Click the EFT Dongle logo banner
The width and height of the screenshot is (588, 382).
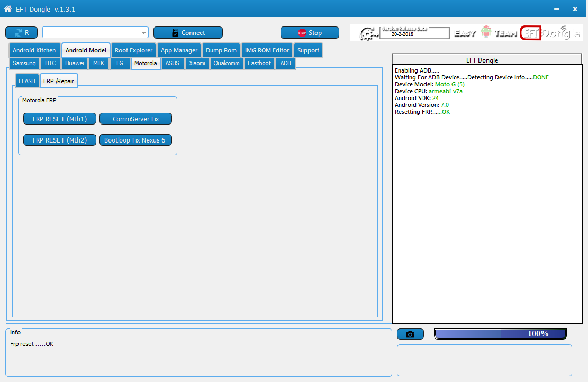click(x=466, y=33)
